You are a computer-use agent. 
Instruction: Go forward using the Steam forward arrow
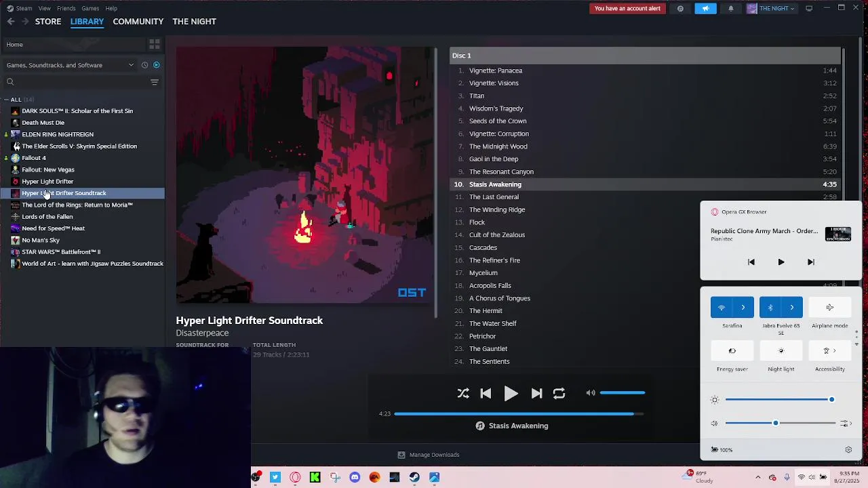(25, 22)
